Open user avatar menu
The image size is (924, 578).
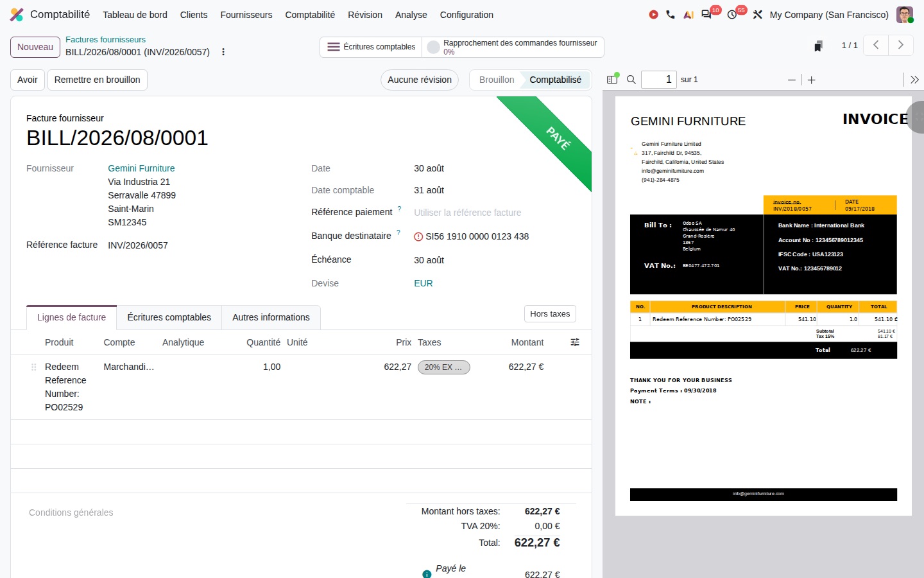[x=905, y=14]
